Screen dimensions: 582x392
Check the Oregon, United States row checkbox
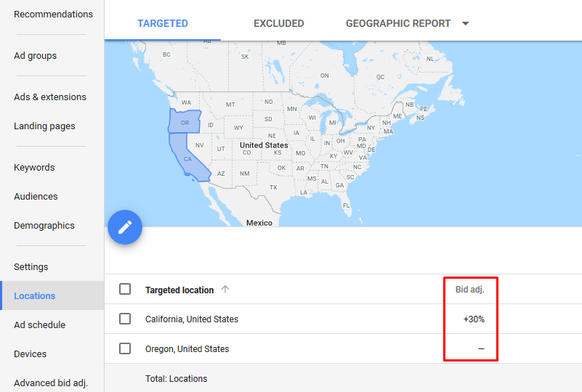click(x=125, y=348)
